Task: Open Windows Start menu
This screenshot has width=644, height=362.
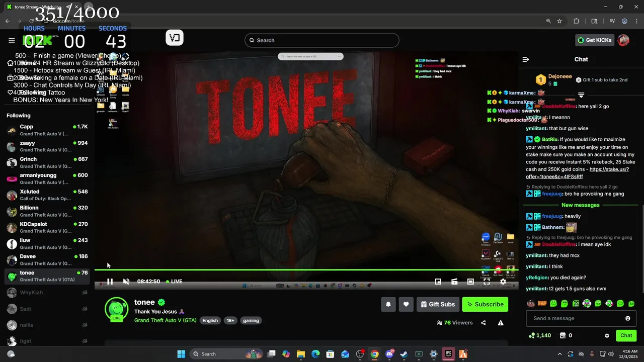Action: tap(181, 354)
